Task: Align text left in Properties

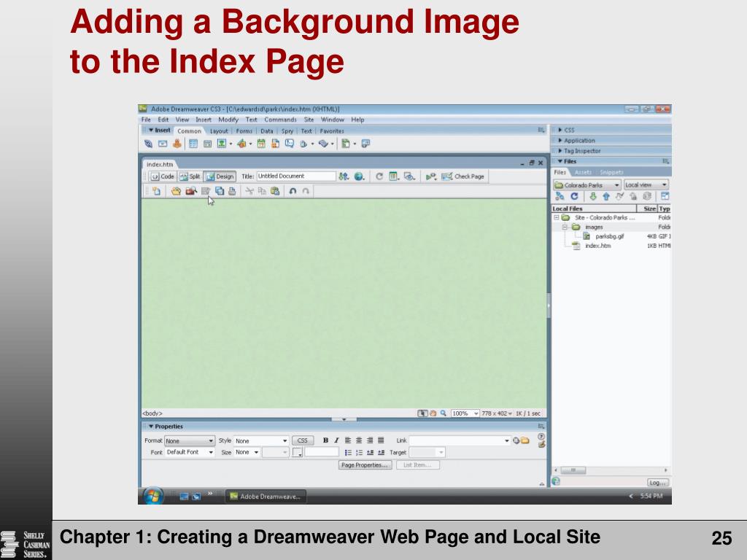Action: tap(348, 440)
